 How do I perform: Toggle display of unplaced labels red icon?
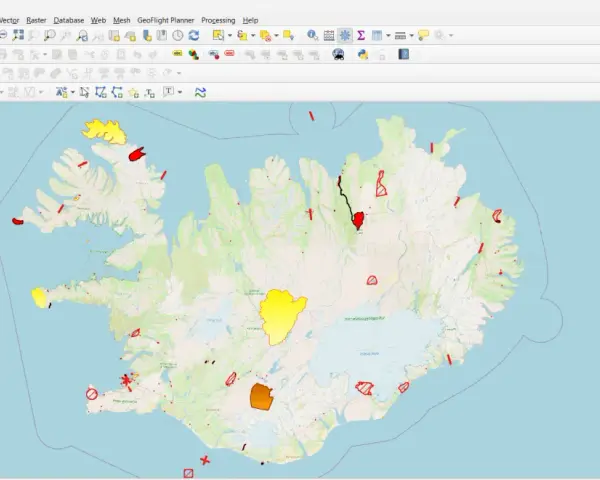[229, 53]
